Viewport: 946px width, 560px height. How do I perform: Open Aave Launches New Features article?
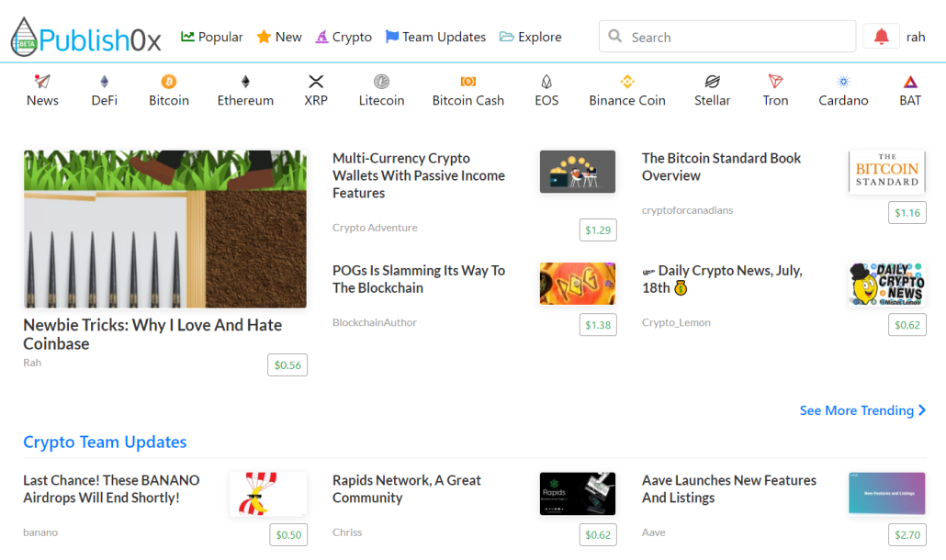coord(729,489)
